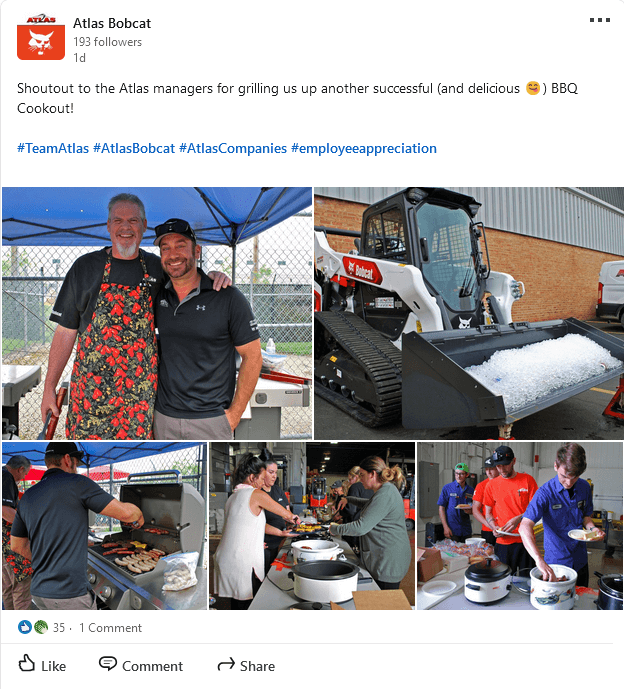This screenshot has width=624, height=689.
Task: View the 35 reactions count
Action: 59,627
